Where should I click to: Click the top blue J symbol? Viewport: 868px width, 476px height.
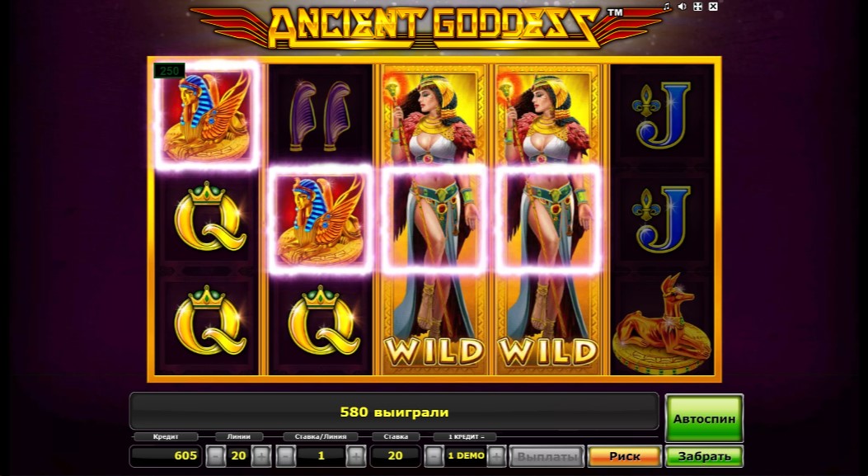pyautogui.click(x=662, y=115)
